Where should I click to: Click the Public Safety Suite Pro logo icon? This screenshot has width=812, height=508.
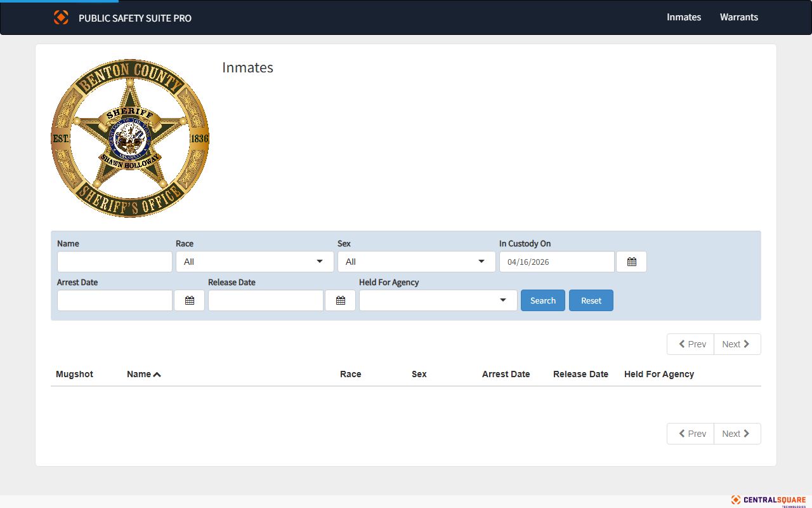(61, 18)
